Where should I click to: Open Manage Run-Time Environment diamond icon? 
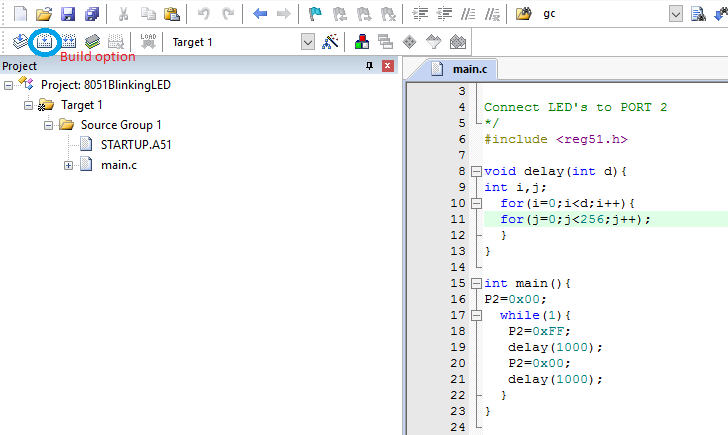click(x=410, y=42)
